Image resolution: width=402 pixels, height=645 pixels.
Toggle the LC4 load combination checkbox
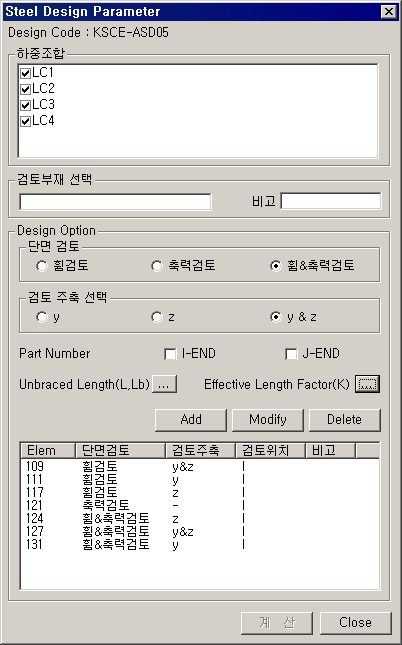[26, 121]
